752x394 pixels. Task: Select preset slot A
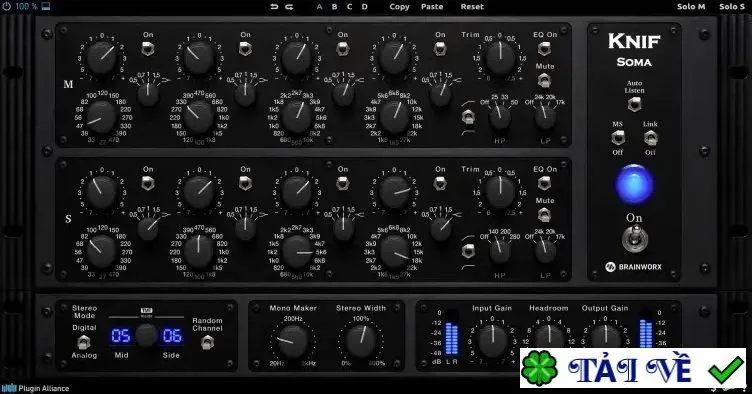(x=320, y=7)
